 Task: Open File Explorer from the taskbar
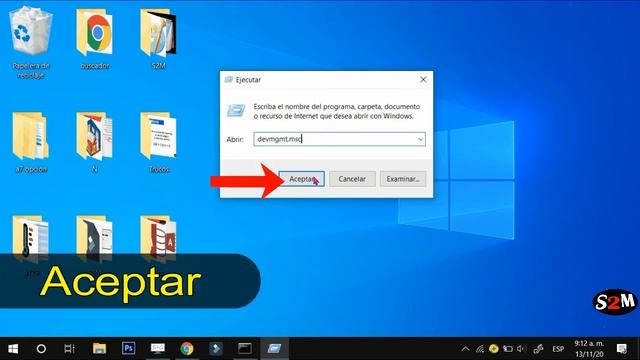pyautogui.click(x=99, y=349)
